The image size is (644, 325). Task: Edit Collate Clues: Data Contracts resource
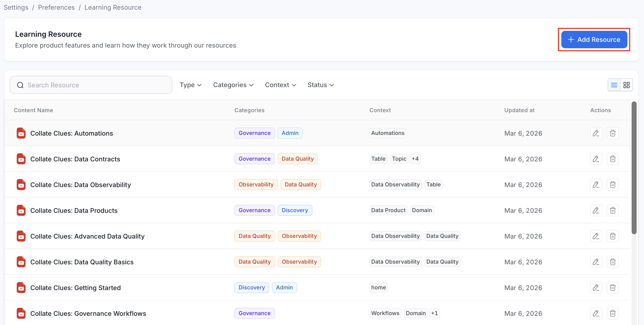pyautogui.click(x=596, y=159)
